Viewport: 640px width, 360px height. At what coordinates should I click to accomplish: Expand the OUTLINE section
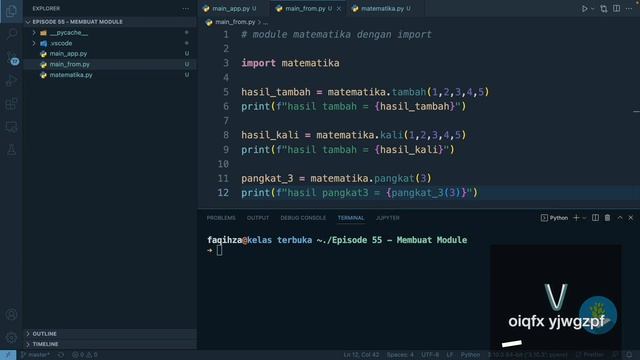point(44,334)
